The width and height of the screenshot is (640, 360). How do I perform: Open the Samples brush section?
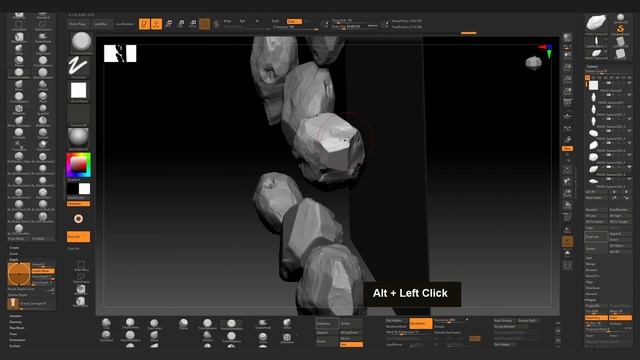tap(16, 316)
